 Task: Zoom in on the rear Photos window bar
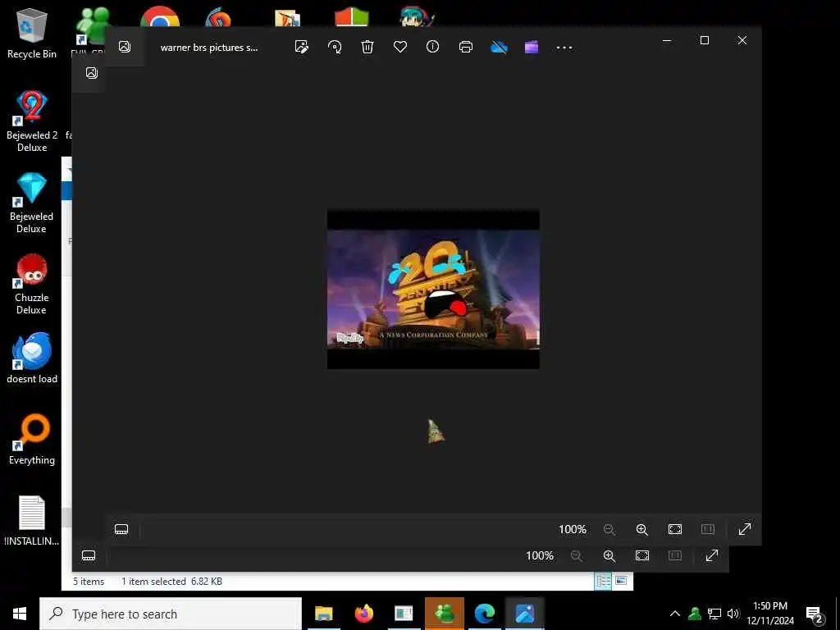click(x=609, y=556)
